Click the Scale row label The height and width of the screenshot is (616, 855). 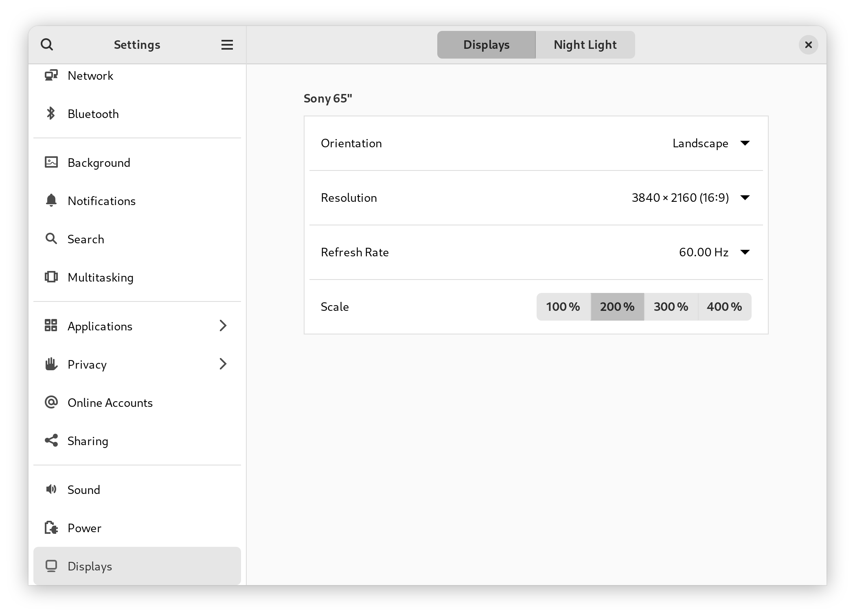point(335,307)
